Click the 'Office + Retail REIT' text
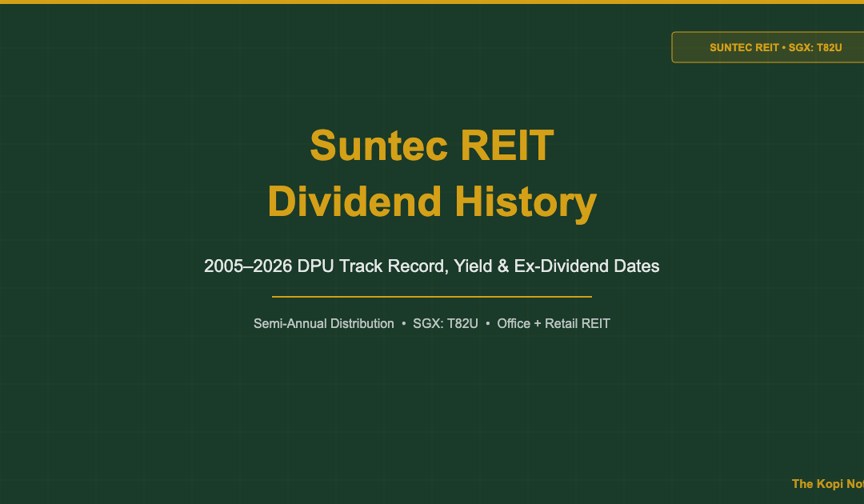 point(554,324)
